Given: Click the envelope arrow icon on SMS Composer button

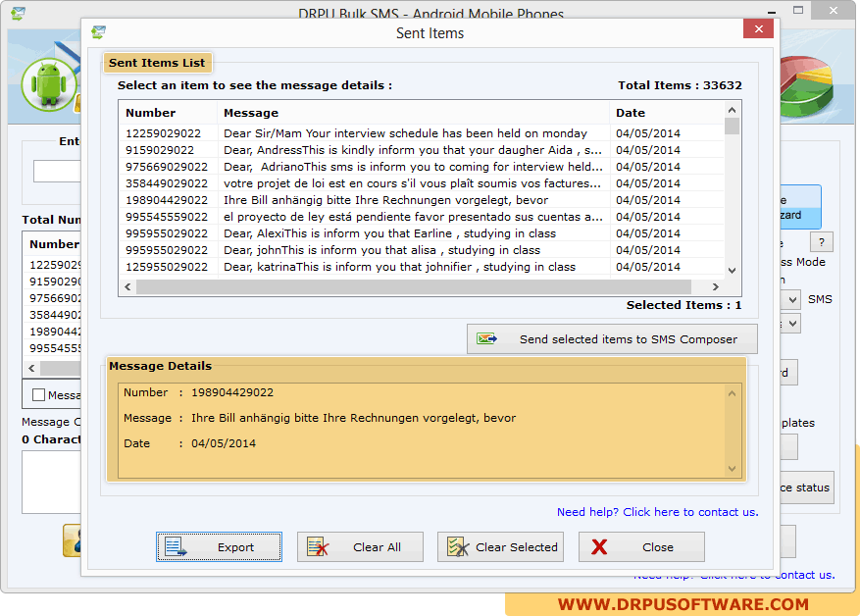Looking at the screenshot, I should (x=486, y=339).
